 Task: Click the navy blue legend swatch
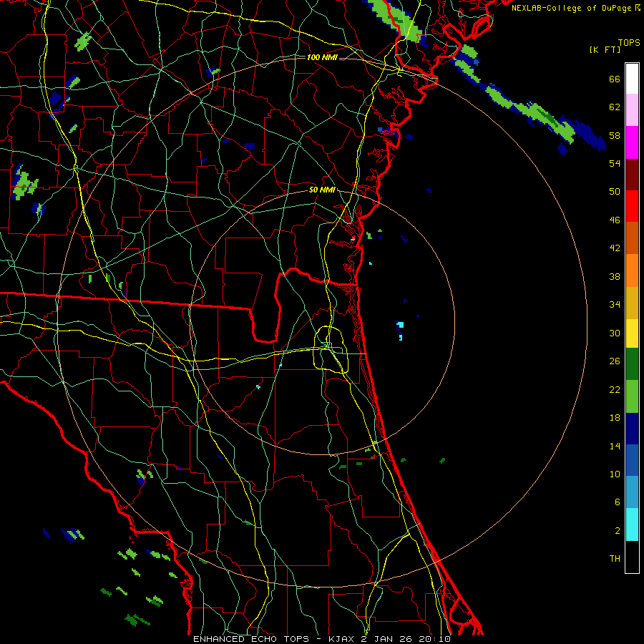tap(632, 429)
